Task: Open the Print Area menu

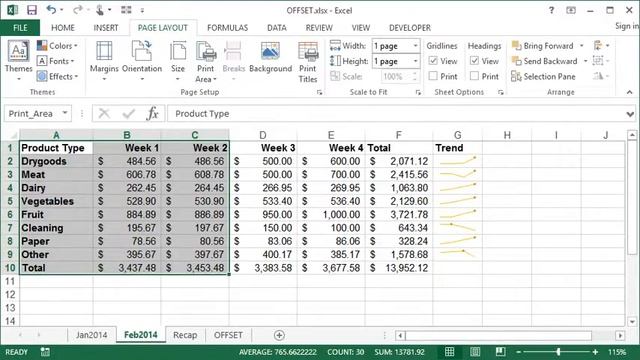Action: (206, 61)
